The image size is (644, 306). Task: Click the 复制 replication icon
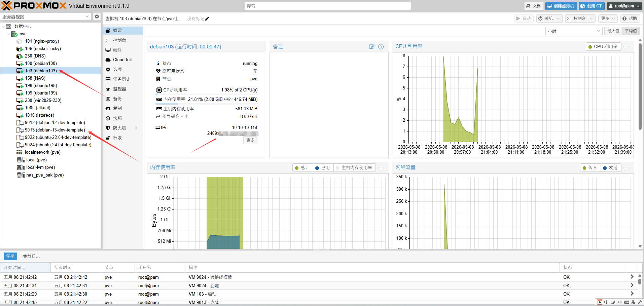click(108, 109)
